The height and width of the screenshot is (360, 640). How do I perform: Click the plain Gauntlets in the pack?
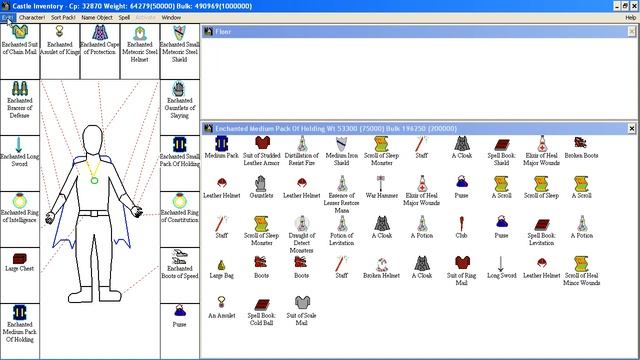pyautogui.click(x=261, y=187)
